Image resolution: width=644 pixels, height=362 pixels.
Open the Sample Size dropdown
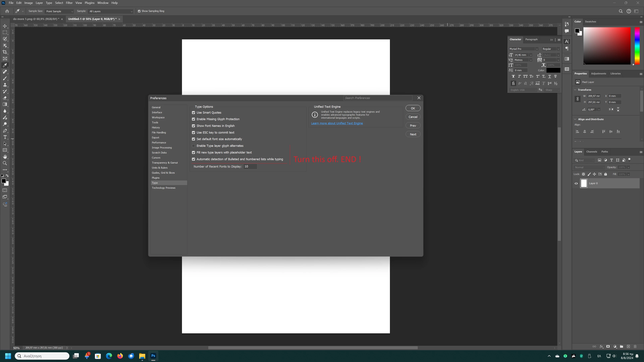pos(59,11)
